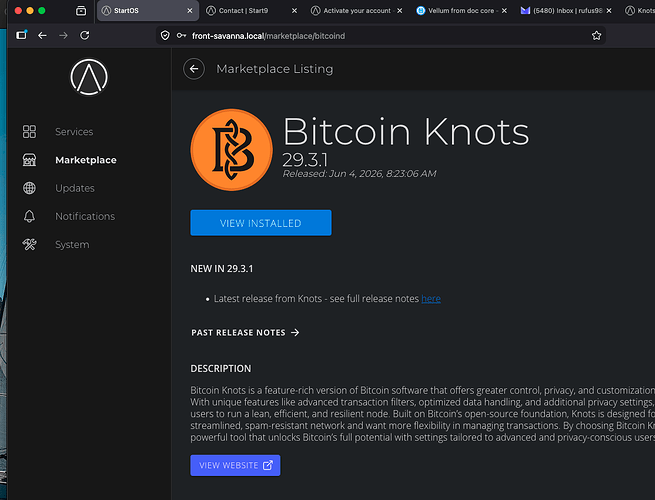Click the VIEW INSTALLED button

[x=261, y=223]
